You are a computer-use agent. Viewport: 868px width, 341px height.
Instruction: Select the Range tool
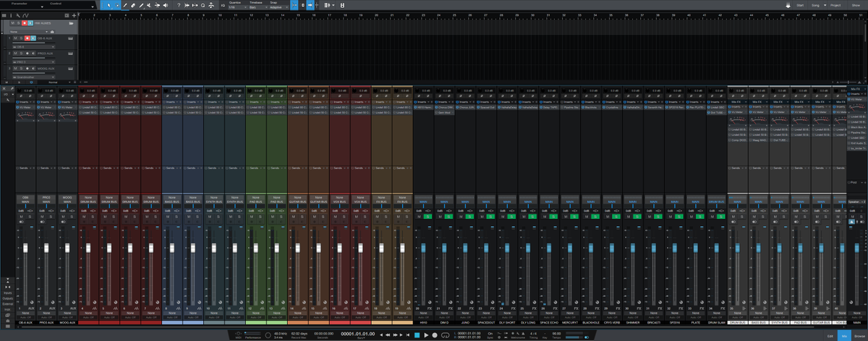pos(117,5)
